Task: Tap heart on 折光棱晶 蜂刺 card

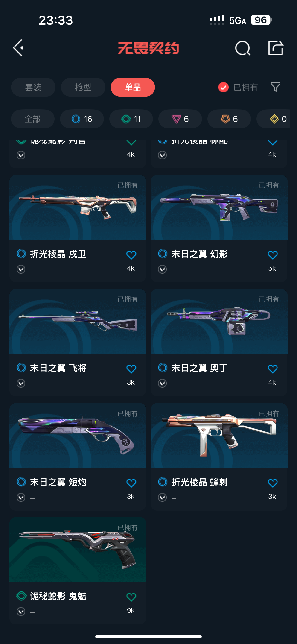Action: click(273, 483)
